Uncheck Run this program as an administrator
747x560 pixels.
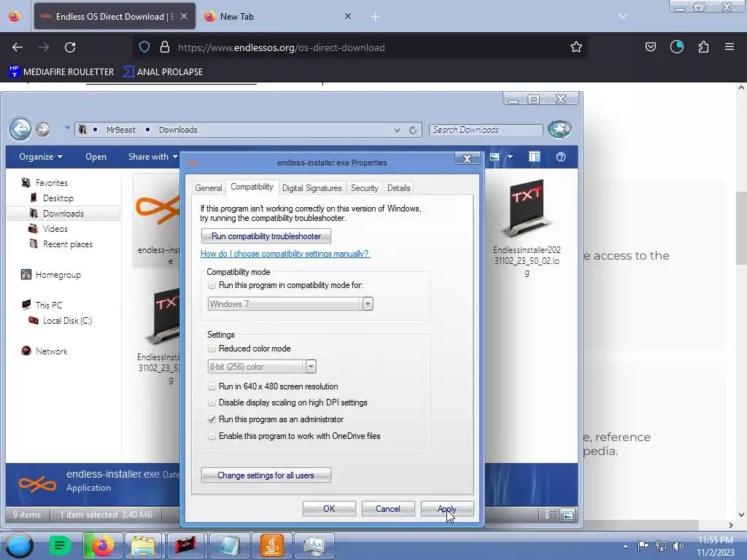212,419
